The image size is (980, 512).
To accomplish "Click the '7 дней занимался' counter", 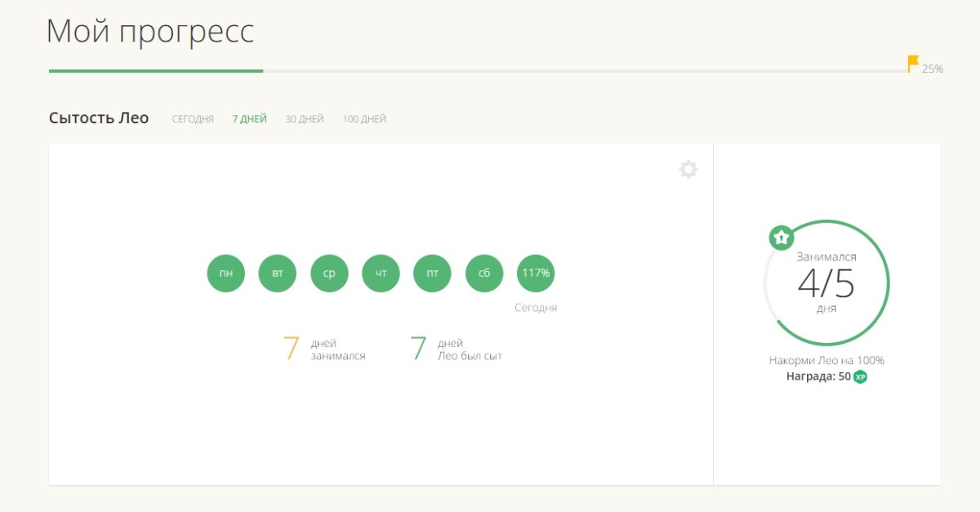I will (x=324, y=349).
